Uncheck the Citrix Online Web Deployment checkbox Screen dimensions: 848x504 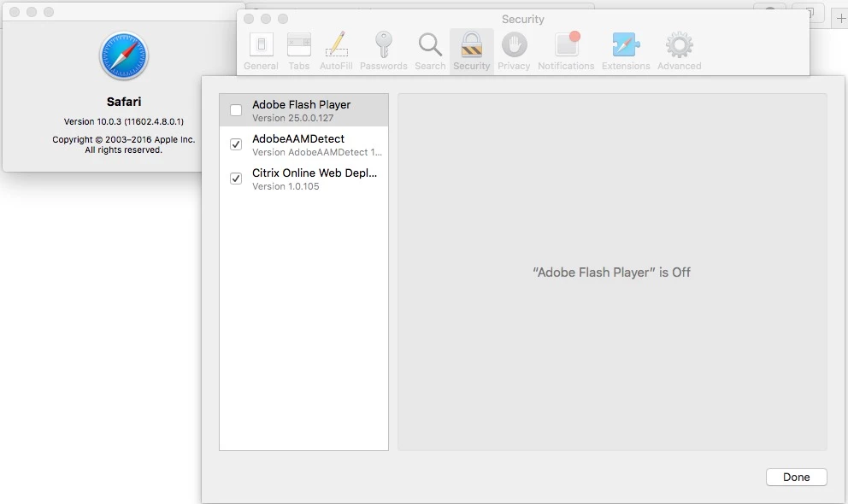click(236, 179)
